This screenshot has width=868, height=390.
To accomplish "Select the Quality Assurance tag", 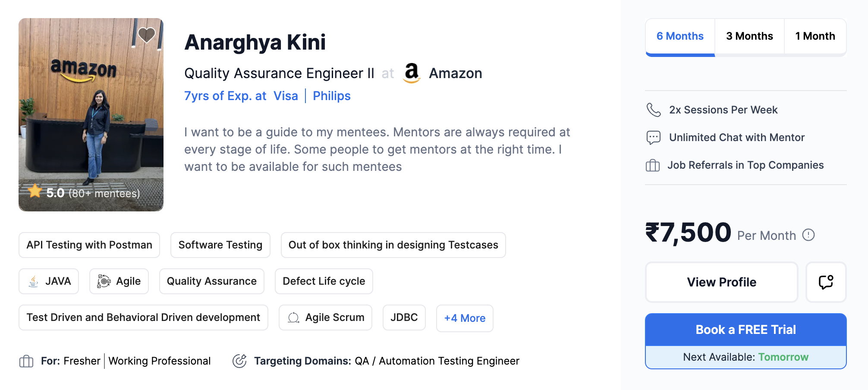I will coord(212,281).
